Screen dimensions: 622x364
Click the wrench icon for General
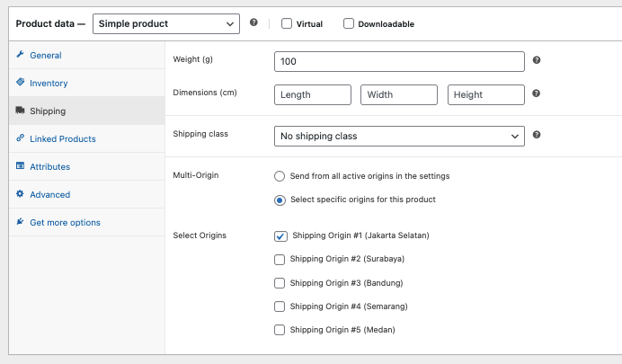click(20, 55)
